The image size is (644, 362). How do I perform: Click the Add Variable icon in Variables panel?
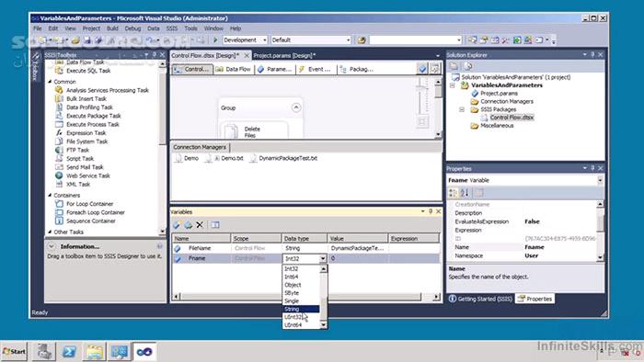(x=177, y=225)
